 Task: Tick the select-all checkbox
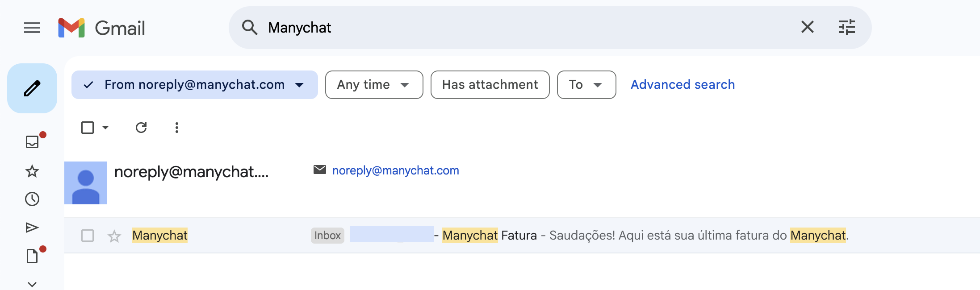pyautogui.click(x=88, y=128)
